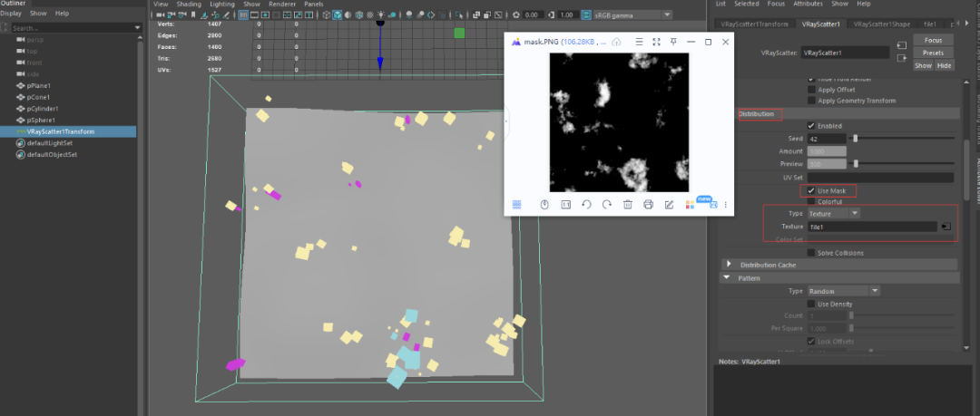Toggle the Use Density checkbox

click(811, 304)
